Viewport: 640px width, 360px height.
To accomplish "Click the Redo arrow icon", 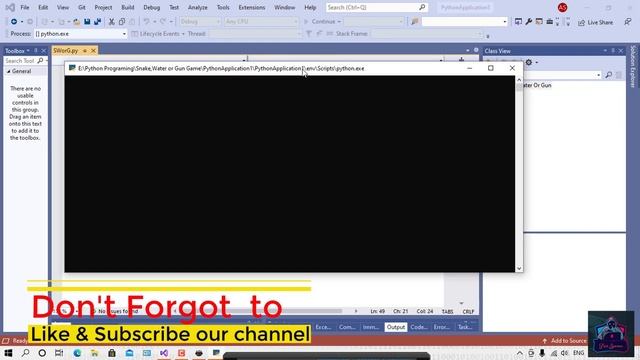I will (x=163, y=22).
